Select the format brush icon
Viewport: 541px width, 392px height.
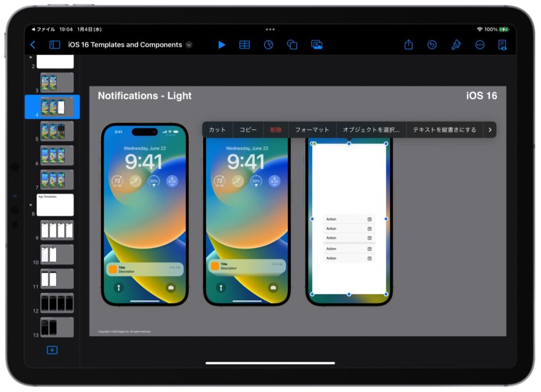(456, 45)
